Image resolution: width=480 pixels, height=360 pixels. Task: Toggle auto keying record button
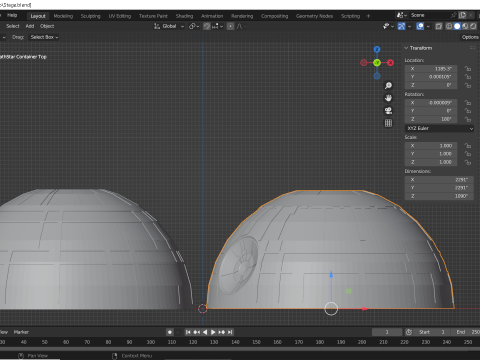point(170,332)
